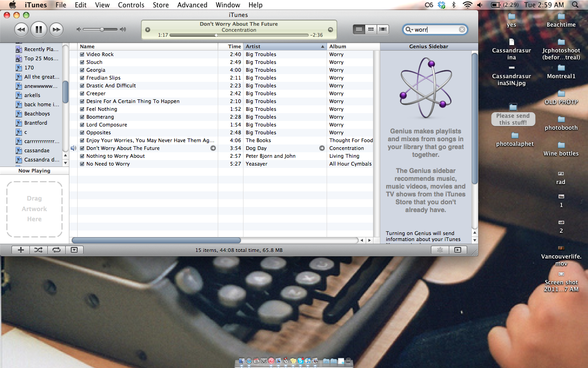588x368 pixels.
Task: Select the Lord Composure song row
Action: click(x=225, y=125)
